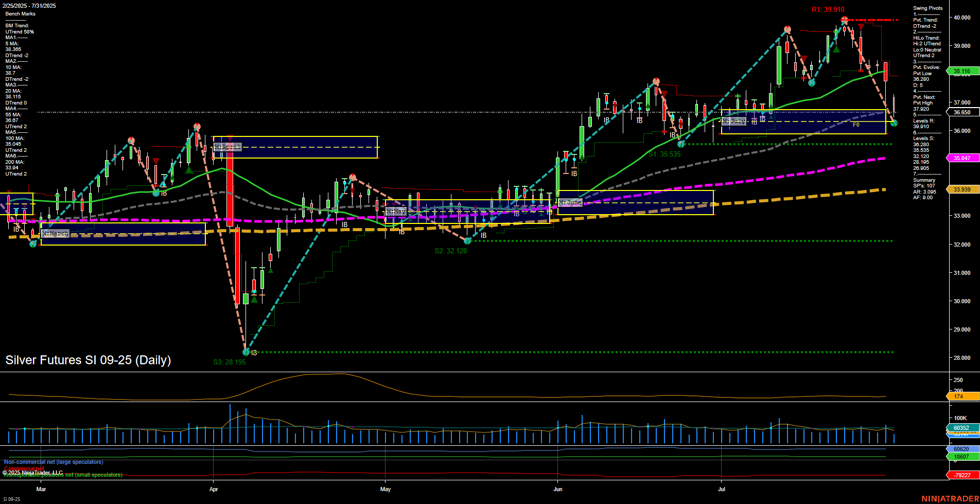Click the Apr label on time axis

(214, 489)
